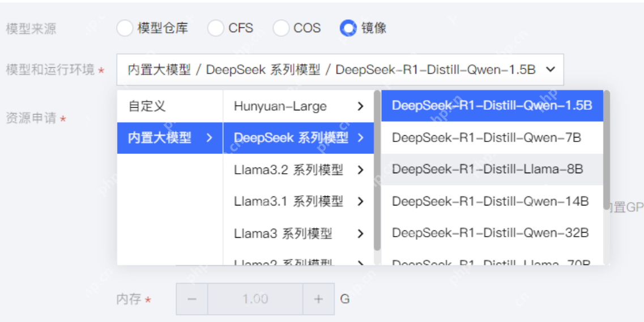The height and width of the screenshot is (322, 644).
Task: Click the chevron next to Hunyuan-Large
Action: [361, 106]
